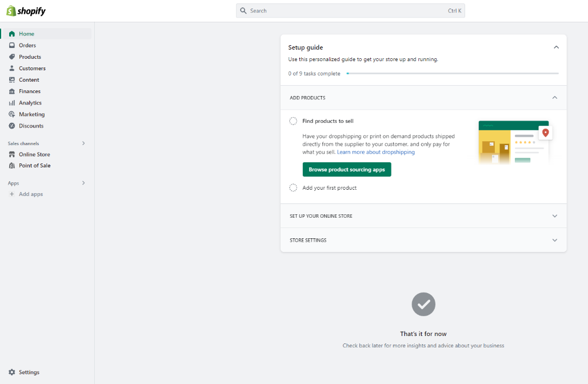This screenshot has width=588, height=384.
Task: Navigate to Content
Action: (46, 80)
